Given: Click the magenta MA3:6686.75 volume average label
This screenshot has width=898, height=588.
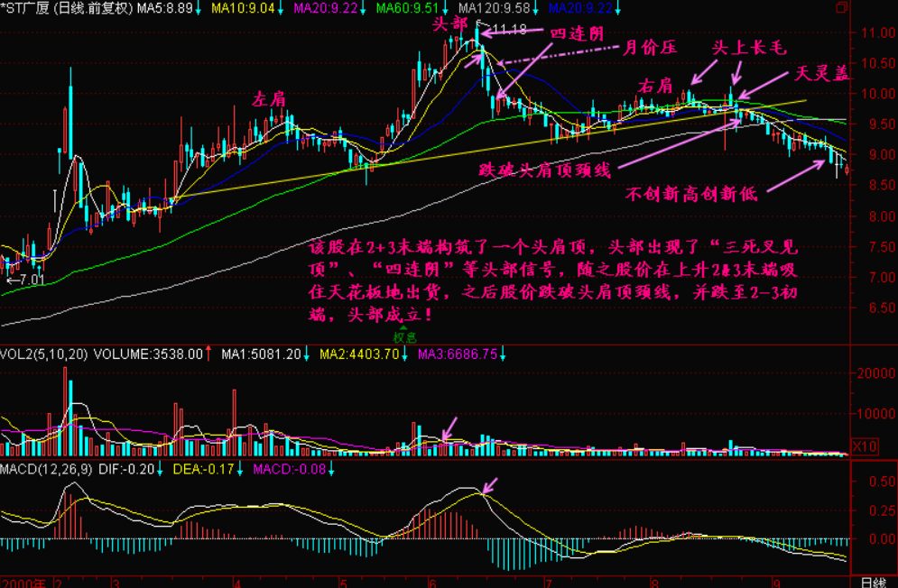Looking at the screenshot, I should click(x=457, y=354).
